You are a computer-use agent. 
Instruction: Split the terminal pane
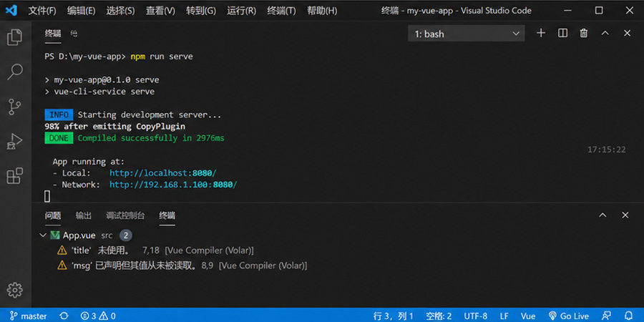point(562,33)
